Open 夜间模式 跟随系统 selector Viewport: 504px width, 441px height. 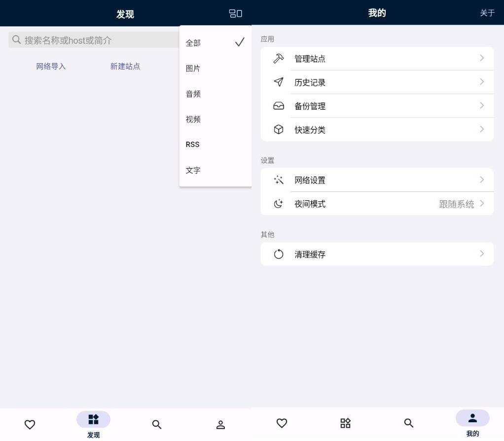456,204
